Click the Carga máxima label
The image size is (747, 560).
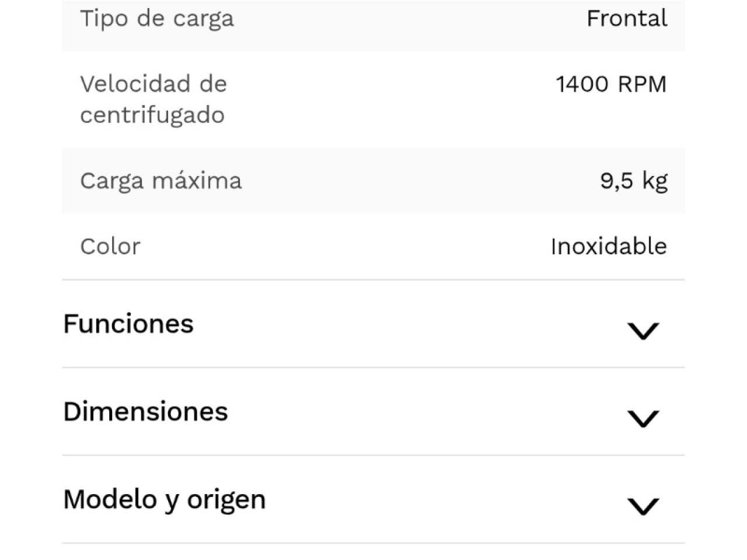click(x=160, y=181)
